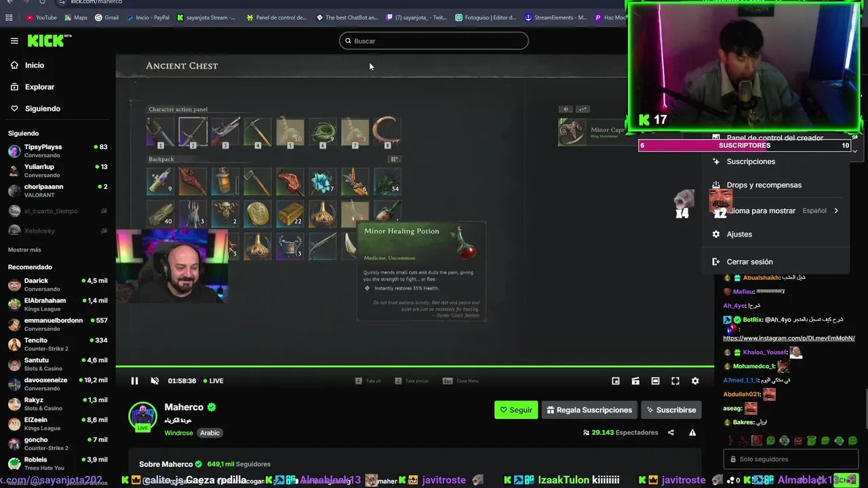Follow Maherco with Seguir button

pos(516,410)
